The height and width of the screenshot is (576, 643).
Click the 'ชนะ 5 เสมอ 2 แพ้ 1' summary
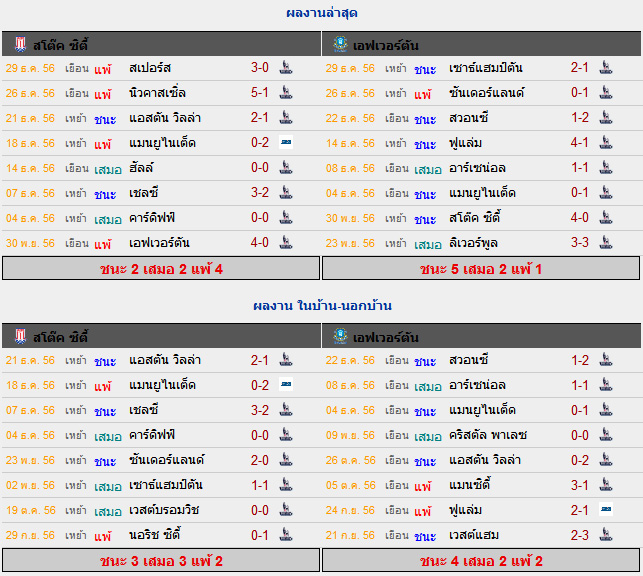[481, 269]
